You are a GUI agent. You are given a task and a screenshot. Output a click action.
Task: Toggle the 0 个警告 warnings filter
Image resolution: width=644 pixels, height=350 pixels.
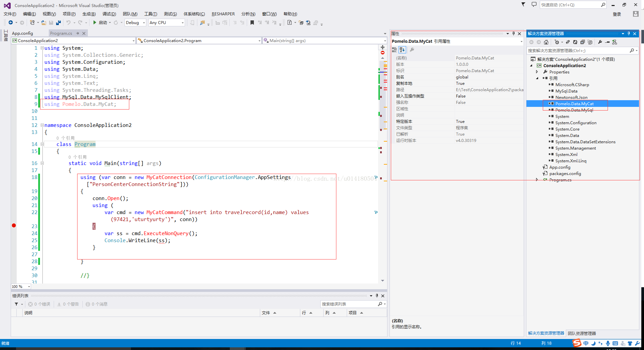point(68,304)
